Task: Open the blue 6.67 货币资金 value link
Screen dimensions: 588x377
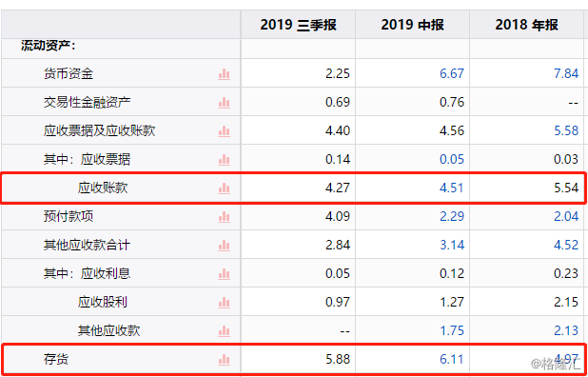Action: [452, 73]
